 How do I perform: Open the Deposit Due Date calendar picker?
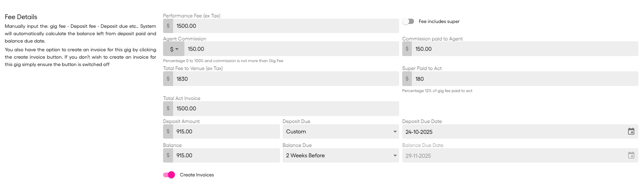(631, 132)
